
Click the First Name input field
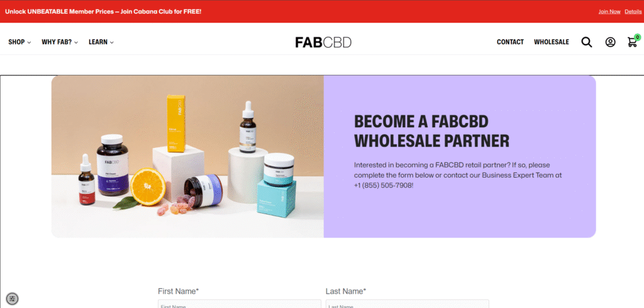point(240,304)
